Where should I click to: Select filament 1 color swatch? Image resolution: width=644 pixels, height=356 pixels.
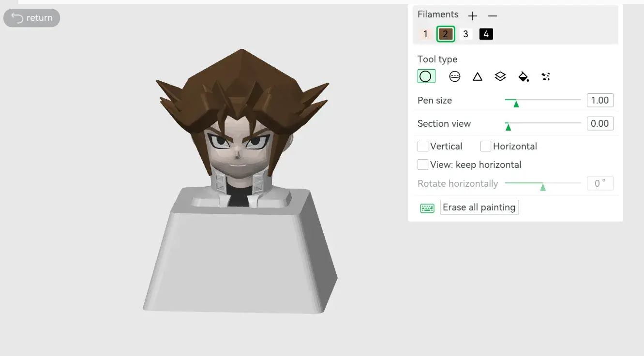(425, 34)
